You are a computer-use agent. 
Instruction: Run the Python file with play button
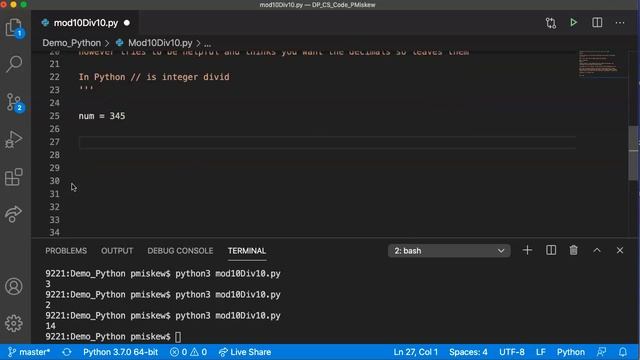[573, 22]
